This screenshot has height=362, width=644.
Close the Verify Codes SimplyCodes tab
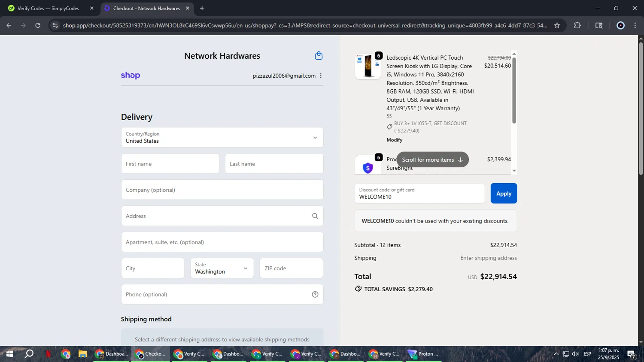(x=91, y=8)
